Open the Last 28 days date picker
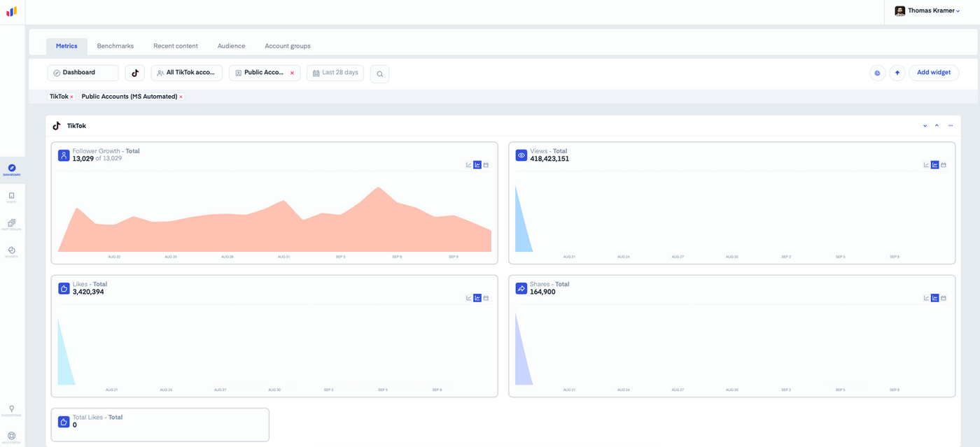The image size is (980, 447). click(x=335, y=73)
